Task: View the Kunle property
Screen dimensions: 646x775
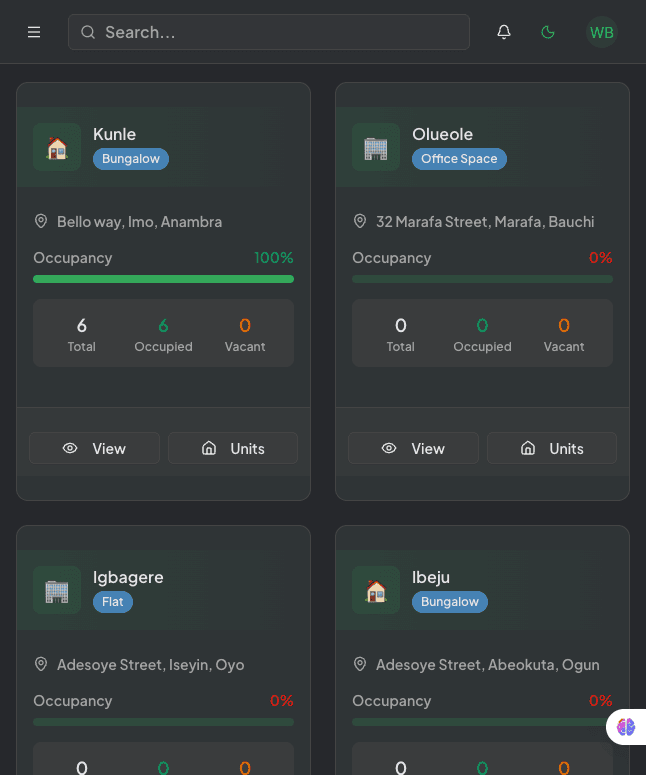Action: click(x=94, y=448)
